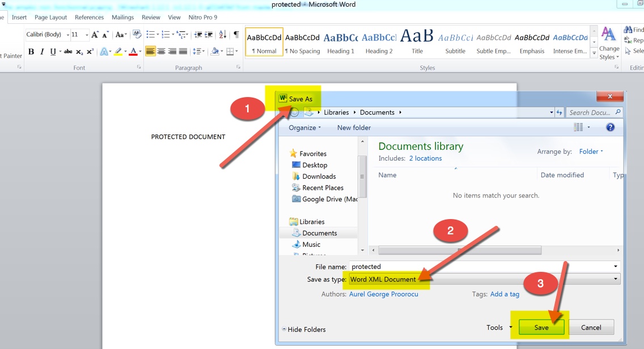This screenshot has height=349, width=644.
Task: Click Save button in dialog
Action: click(541, 327)
